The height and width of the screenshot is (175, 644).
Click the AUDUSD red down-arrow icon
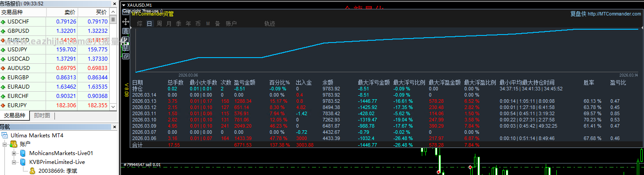(4, 68)
